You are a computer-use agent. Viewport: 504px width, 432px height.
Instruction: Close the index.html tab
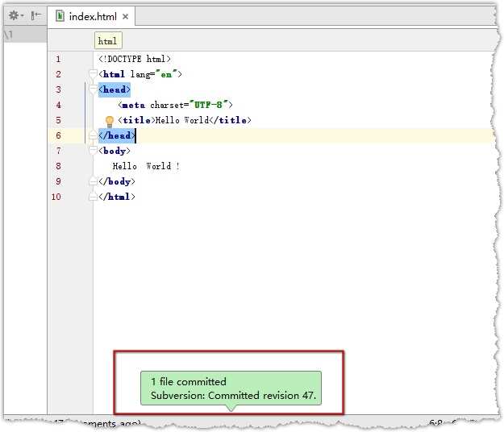(x=125, y=16)
